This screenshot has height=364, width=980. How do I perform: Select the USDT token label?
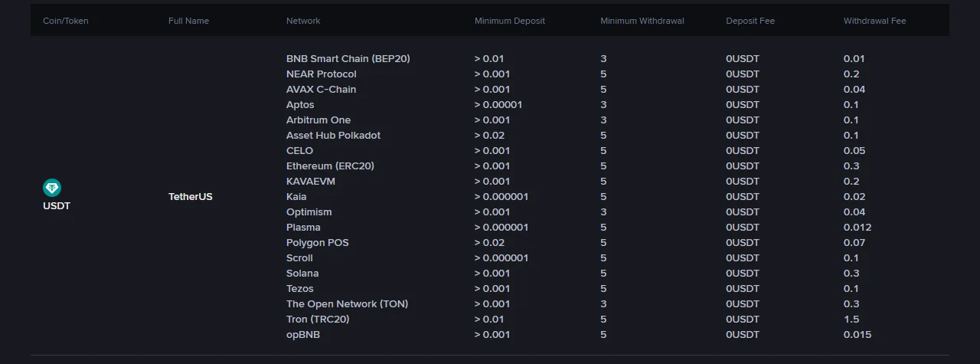[x=57, y=206]
